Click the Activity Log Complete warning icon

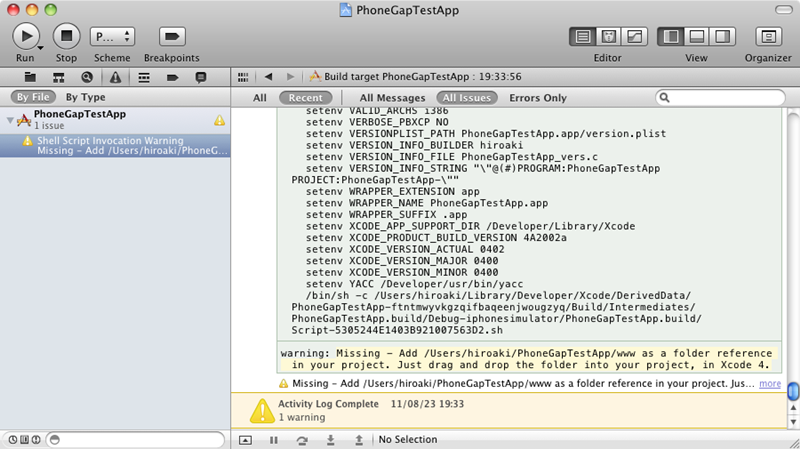pos(262,410)
